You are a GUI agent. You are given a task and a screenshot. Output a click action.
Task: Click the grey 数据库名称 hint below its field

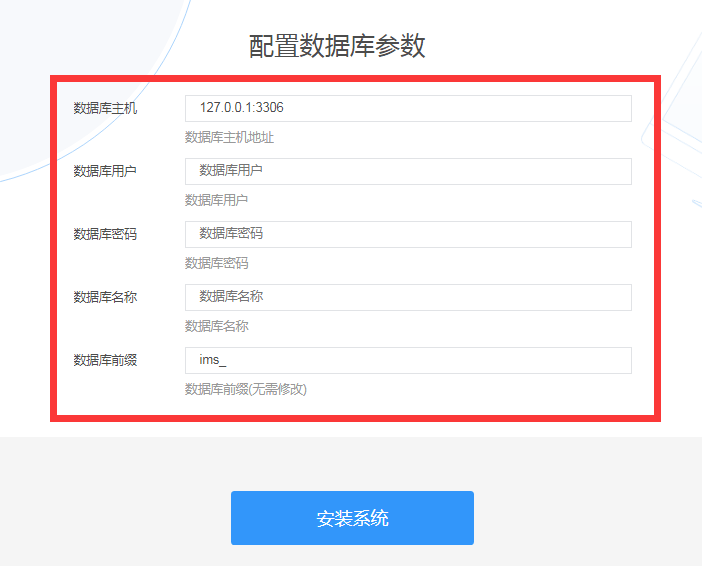pyautogui.click(x=217, y=326)
